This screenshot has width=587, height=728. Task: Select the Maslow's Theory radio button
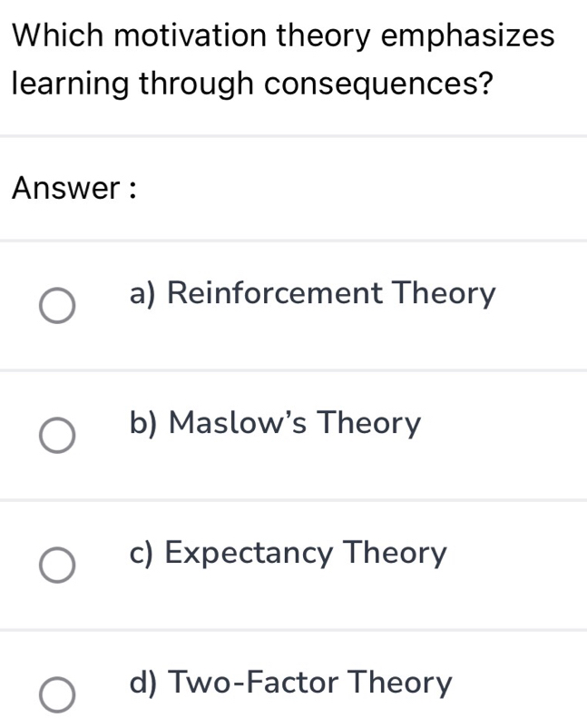56,435
